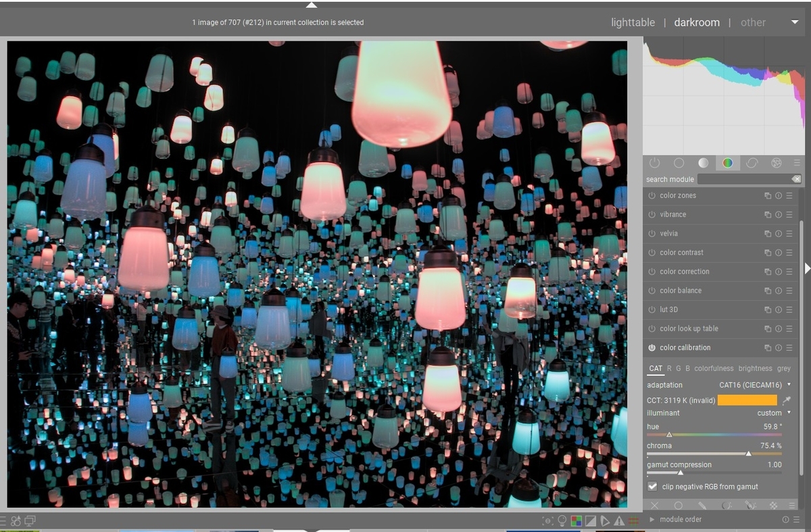Show only active modules group
The height and width of the screenshot is (532, 811).
(654, 163)
